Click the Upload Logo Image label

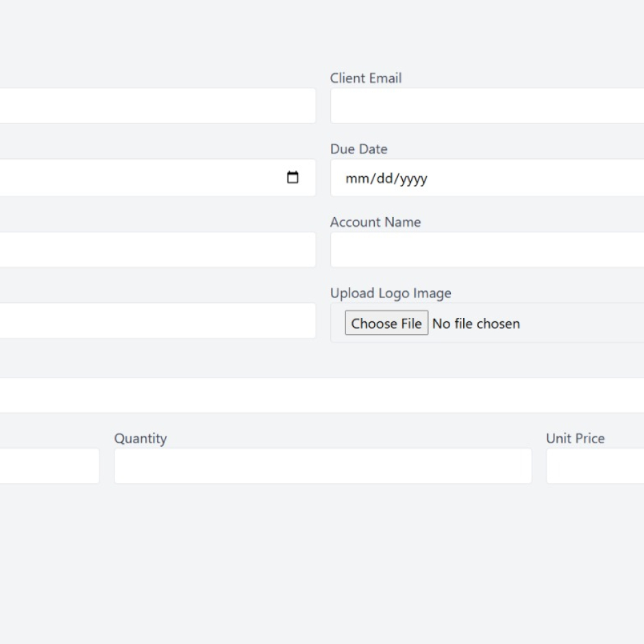click(x=391, y=293)
